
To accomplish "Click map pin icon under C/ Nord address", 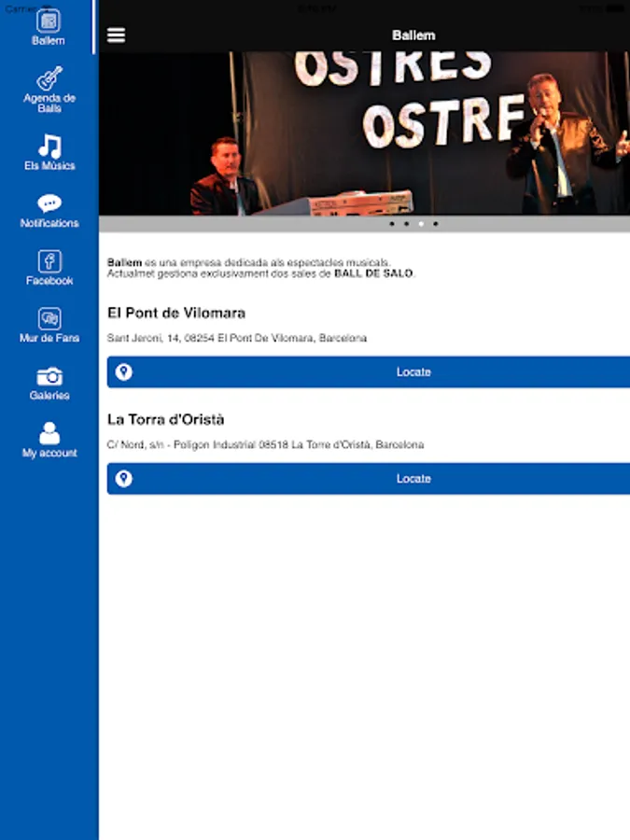I will pyautogui.click(x=124, y=479).
